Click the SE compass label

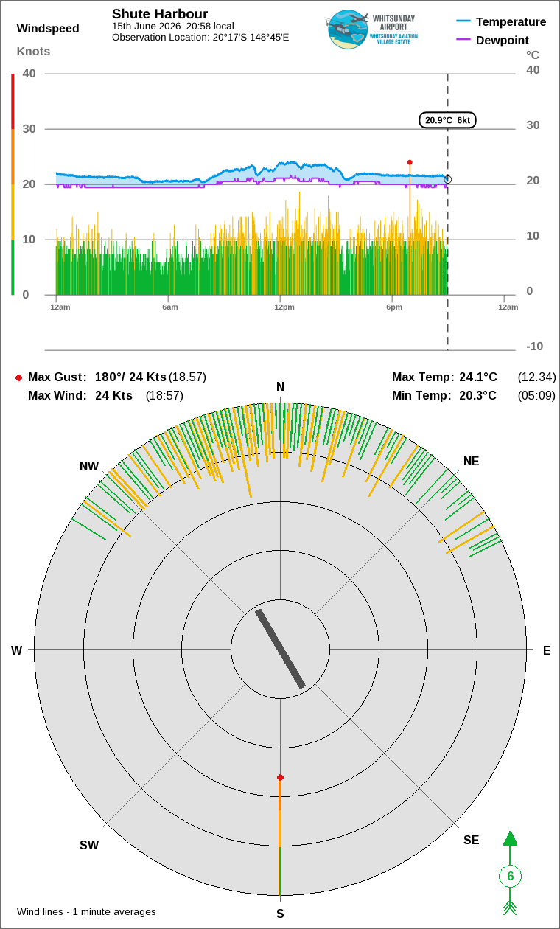click(472, 840)
